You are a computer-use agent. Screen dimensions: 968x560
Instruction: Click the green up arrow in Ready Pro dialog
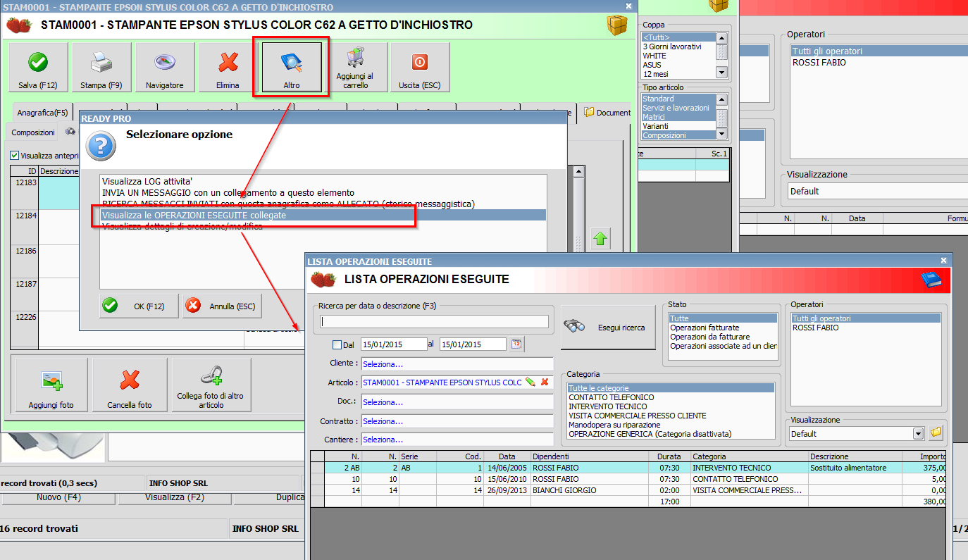click(x=600, y=239)
